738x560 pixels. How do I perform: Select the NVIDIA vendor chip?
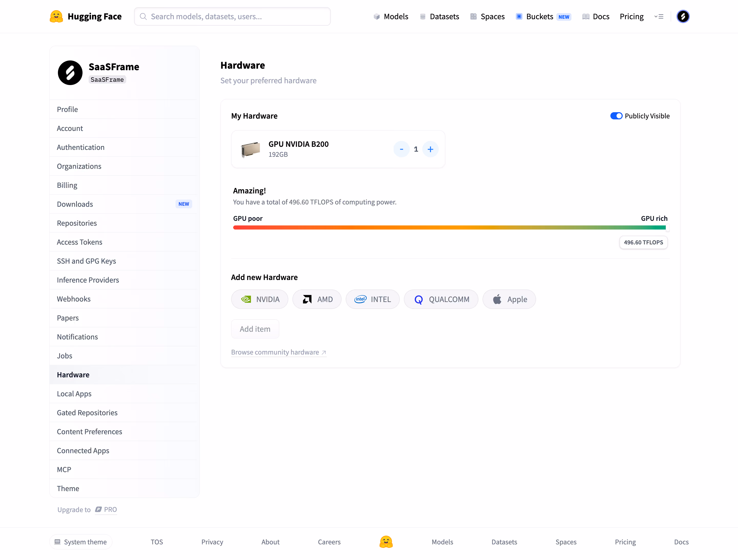[260, 299]
